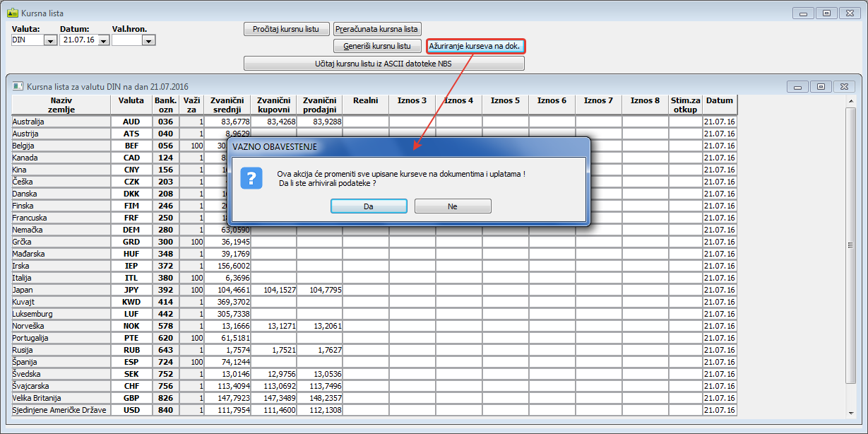Click the Bank. ozn column header

tap(165, 105)
